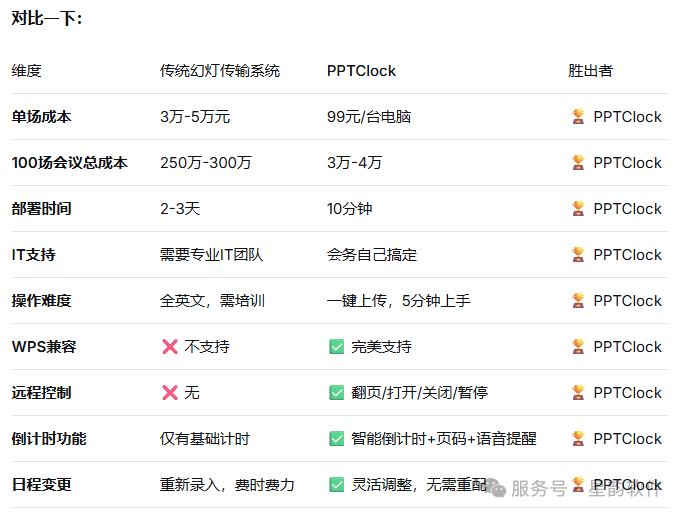Click the cell 一键上传，5分钟上手
The height and width of the screenshot is (515, 684).
tap(399, 301)
